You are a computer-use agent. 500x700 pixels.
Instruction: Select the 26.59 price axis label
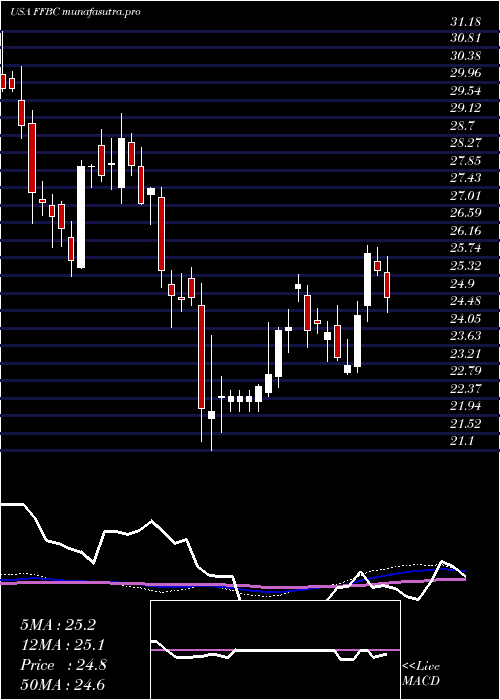(x=465, y=213)
